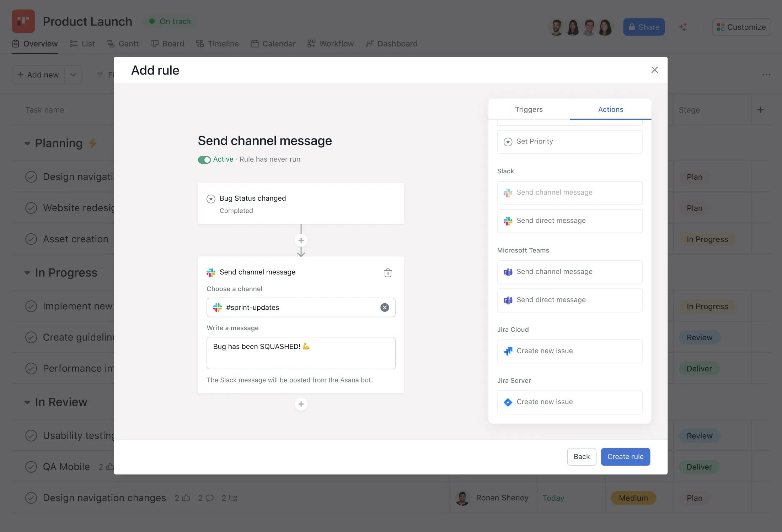Like the QA Mobile task

tap(110, 467)
